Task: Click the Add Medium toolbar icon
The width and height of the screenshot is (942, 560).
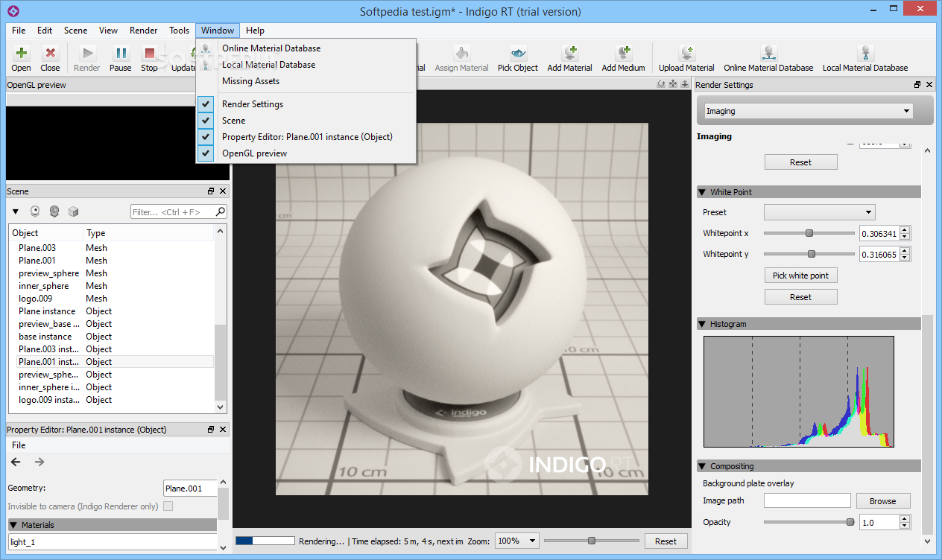Action: click(623, 53)
